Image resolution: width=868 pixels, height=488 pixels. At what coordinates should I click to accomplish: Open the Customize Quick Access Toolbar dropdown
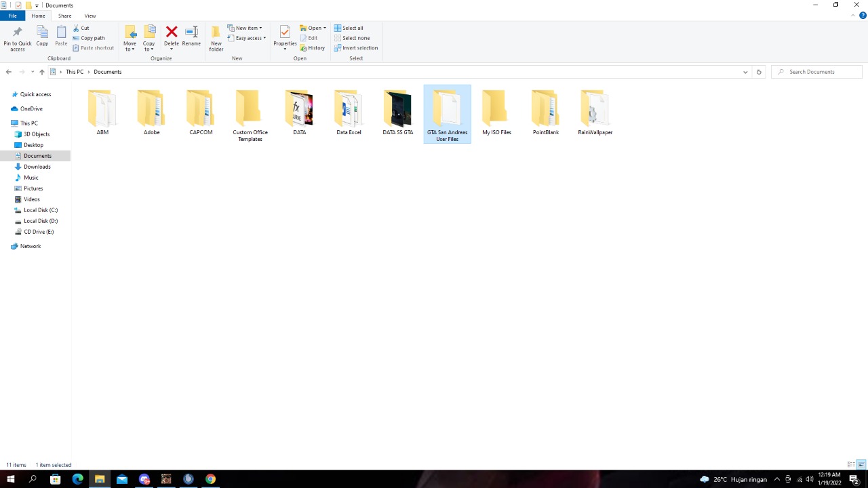tap(37, 5)
